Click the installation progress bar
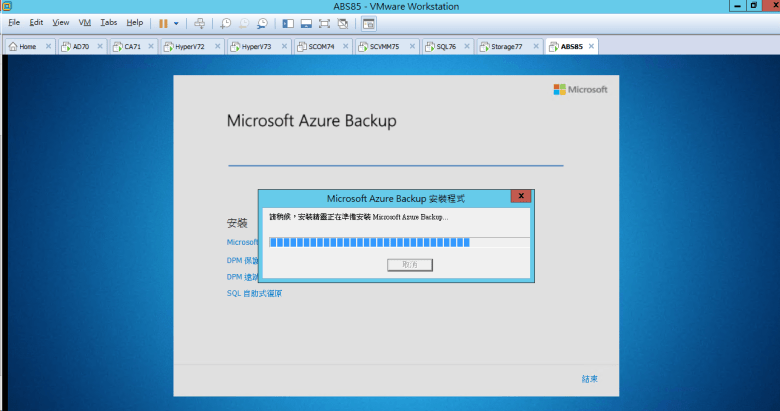This screenshot has height=411, width=780. [398, 242]
